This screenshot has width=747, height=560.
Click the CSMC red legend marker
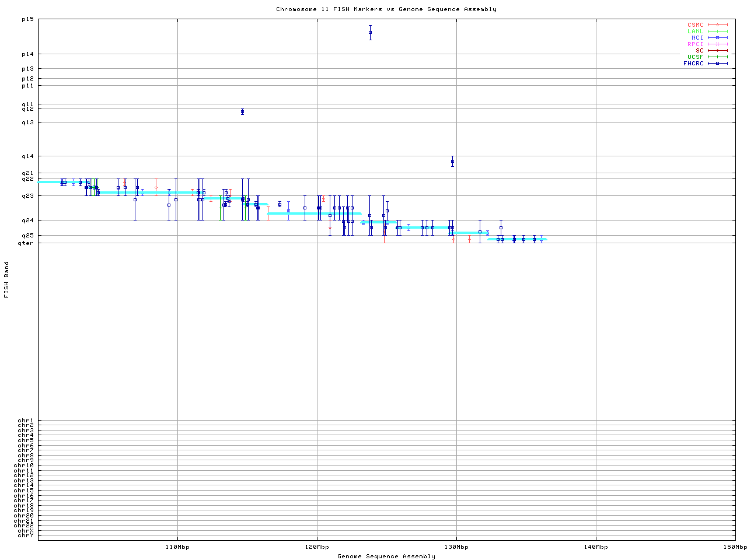click(717, 25)
